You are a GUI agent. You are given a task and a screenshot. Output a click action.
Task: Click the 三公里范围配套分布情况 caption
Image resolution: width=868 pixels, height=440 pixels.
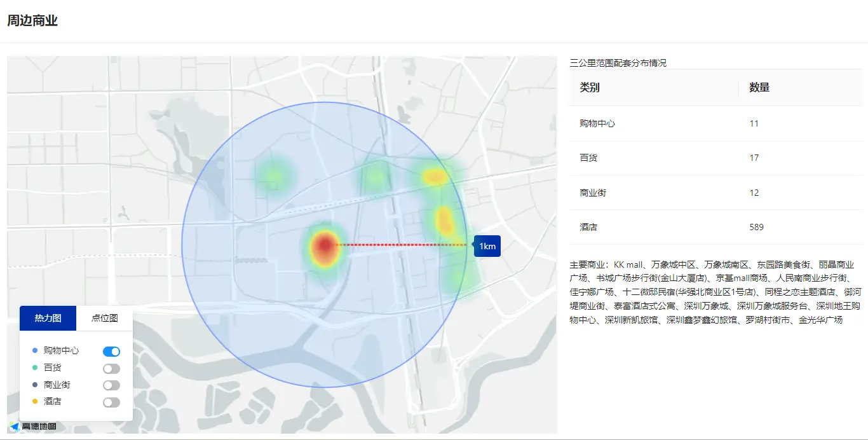tap(618, 63)
